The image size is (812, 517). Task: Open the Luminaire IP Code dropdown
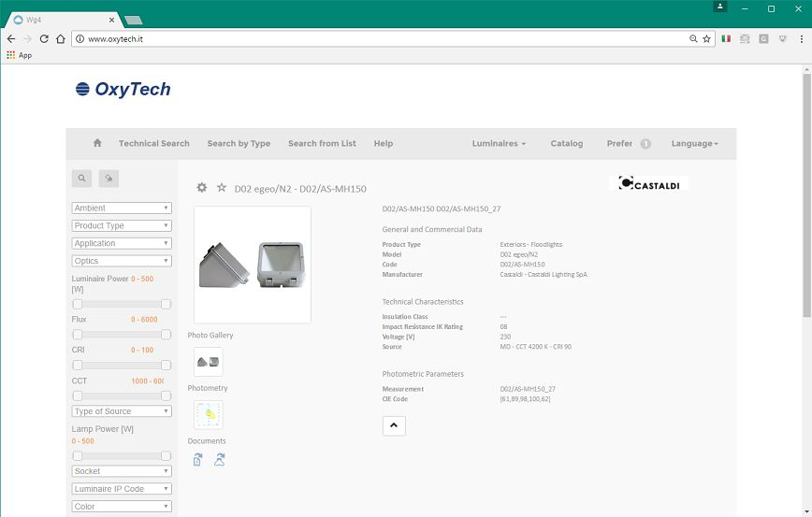122,489
